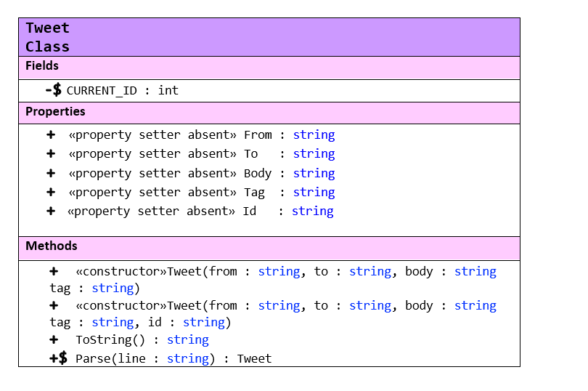Click the Tag property row

click(x=190, y=193)
